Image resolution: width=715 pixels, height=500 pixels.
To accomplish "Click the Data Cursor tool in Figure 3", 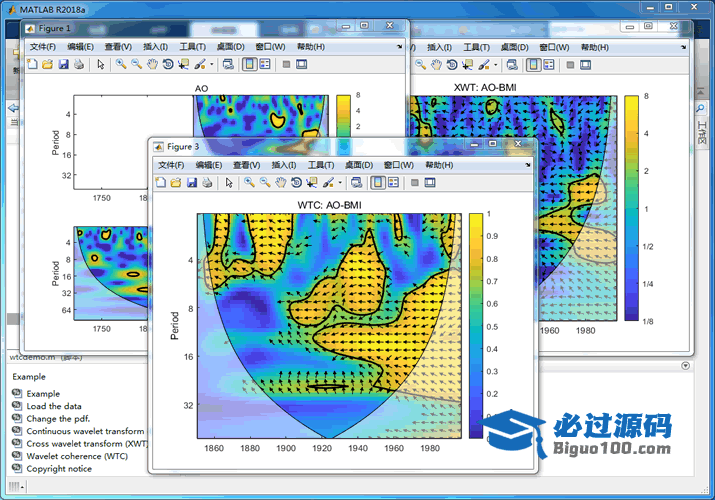I will pyautogui.click(x=313, y=183).
